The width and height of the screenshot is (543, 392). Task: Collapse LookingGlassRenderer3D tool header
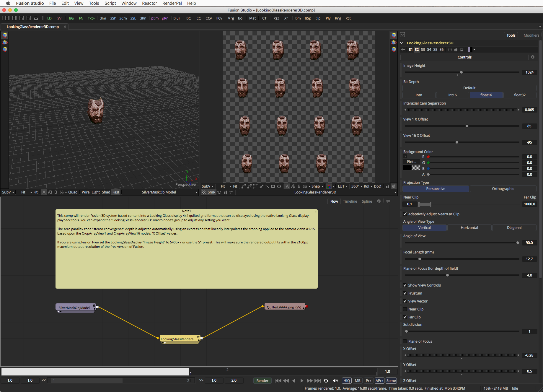pyautogui.click(x=402, y=43)
